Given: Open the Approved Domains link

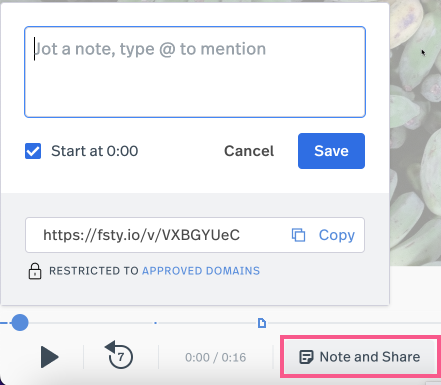Looking at the screenshot, I should click(x=201, y=271).
